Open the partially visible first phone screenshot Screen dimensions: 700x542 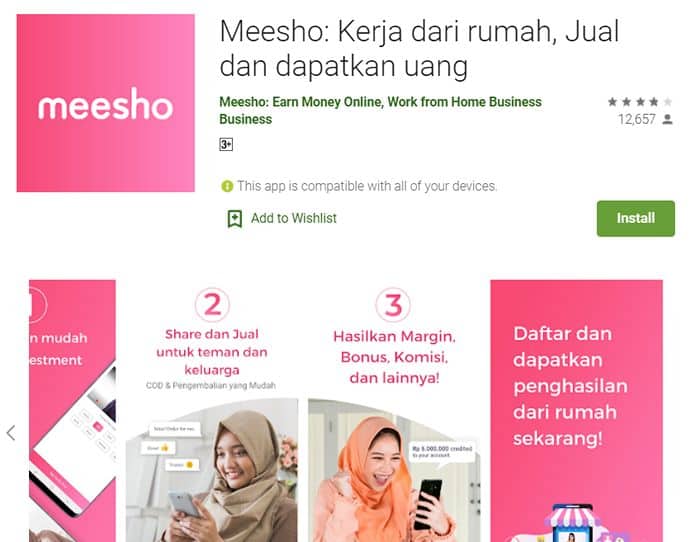(72, 411)
